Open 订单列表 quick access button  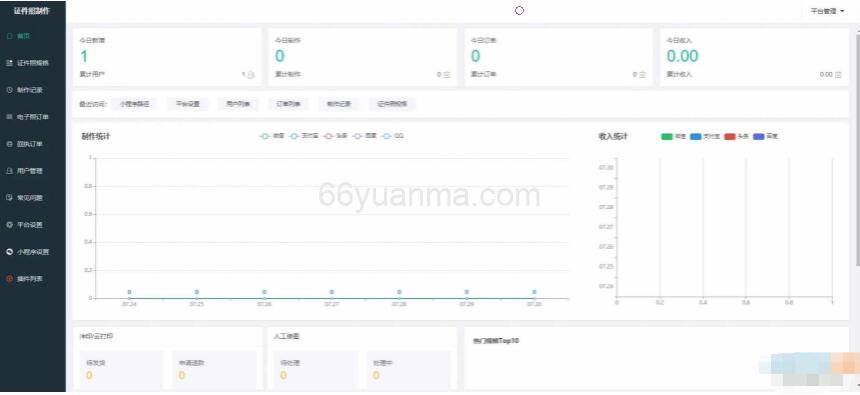pyautogui.click(x=288, y=104)
